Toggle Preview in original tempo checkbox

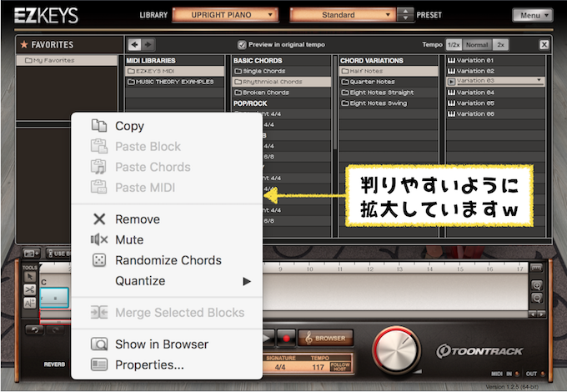(242, 45)
